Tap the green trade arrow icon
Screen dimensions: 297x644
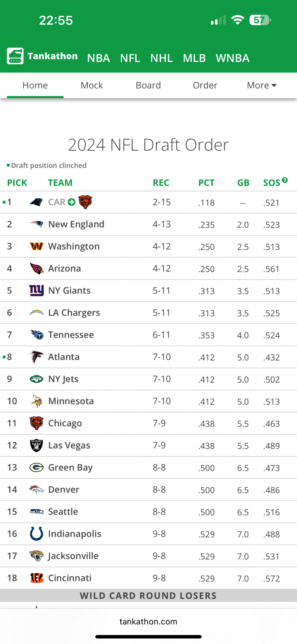72,202
